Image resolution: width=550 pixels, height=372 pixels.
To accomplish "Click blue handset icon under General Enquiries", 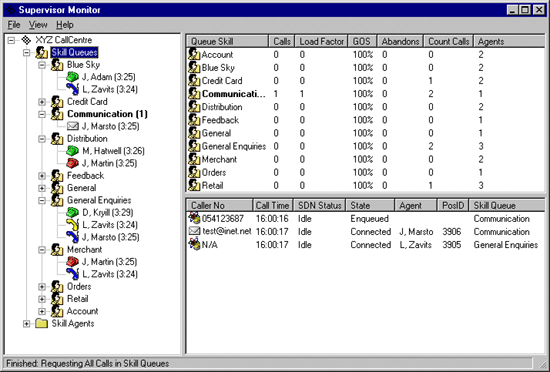I will pos(72,237).
